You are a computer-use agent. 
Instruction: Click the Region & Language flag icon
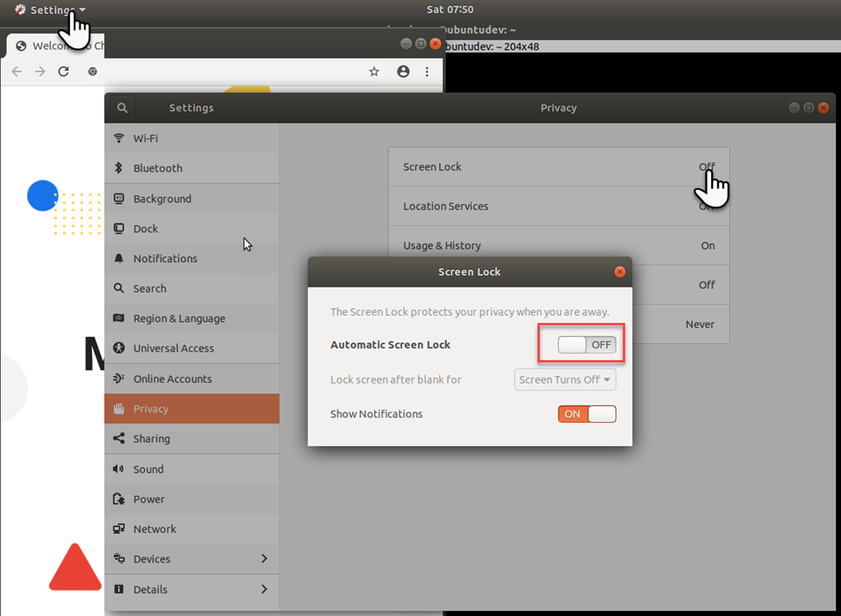(x=119, y=318)
